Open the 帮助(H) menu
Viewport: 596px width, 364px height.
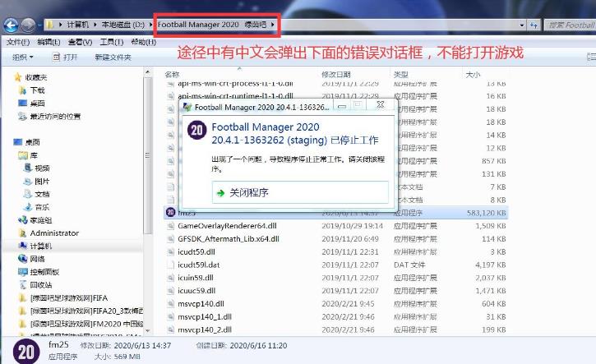click(x=143, y=42)
